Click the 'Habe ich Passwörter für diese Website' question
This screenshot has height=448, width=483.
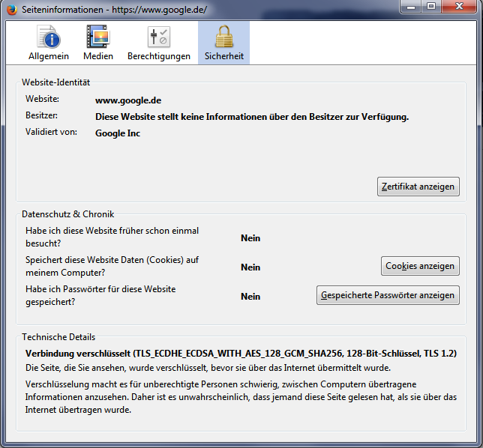coord(100,295)
